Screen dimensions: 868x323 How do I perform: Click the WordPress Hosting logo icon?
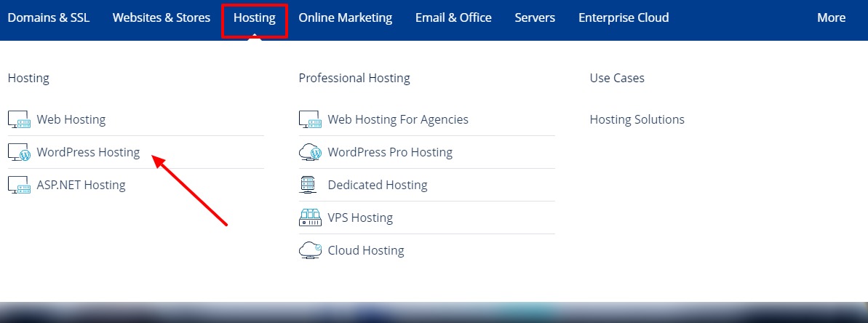[x=19, y=152]
